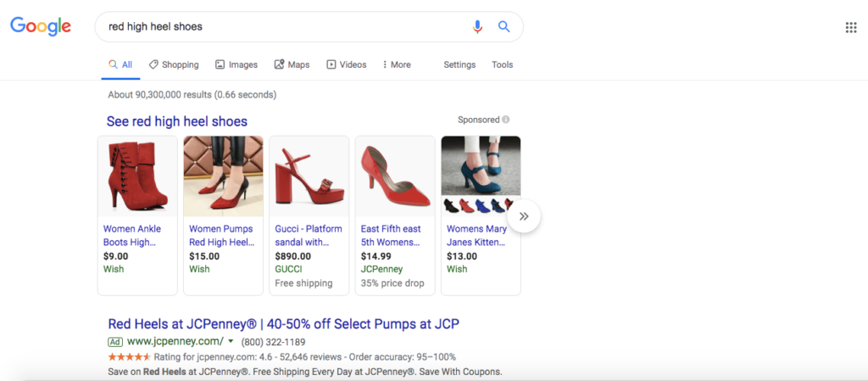Open Women Pumps Red High Heel product link

point(221,235)
